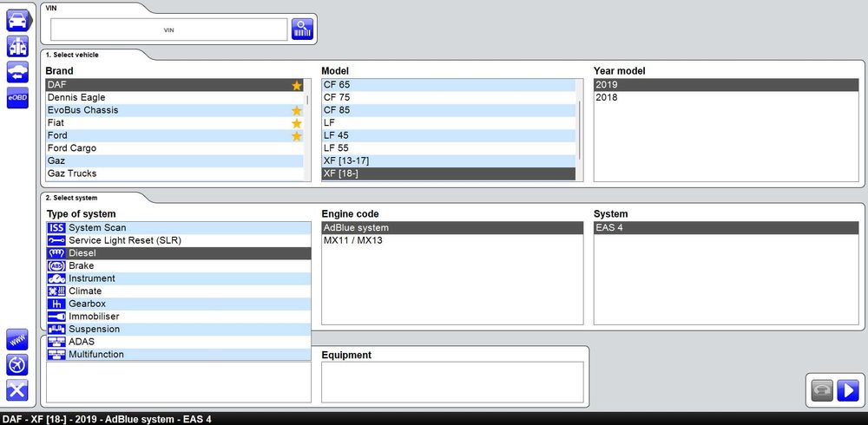Screen dimensions: 868x425
Task: Click the Model list scrollbar
Action: [x=580, y=130]
